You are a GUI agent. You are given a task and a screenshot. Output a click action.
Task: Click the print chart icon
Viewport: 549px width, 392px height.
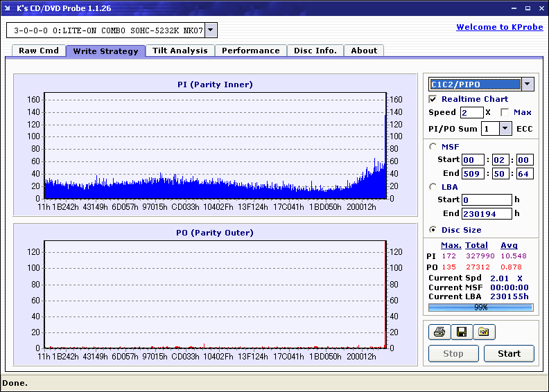(439, 332)
